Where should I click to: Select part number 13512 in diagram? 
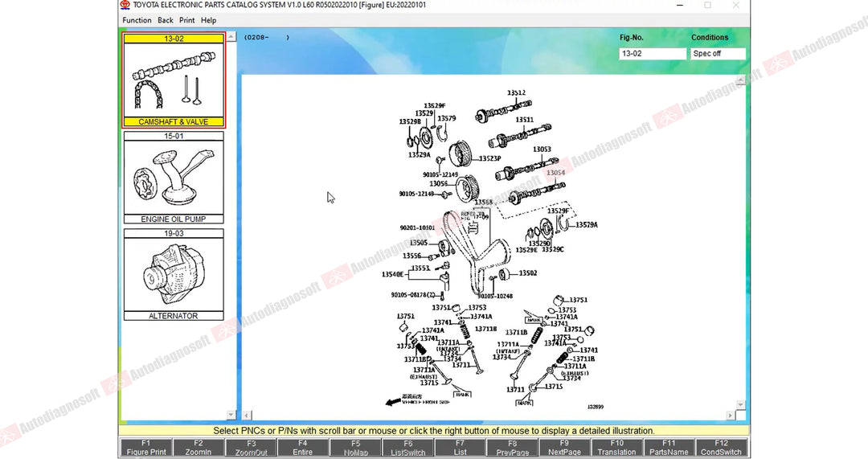(x=517, y=92)
